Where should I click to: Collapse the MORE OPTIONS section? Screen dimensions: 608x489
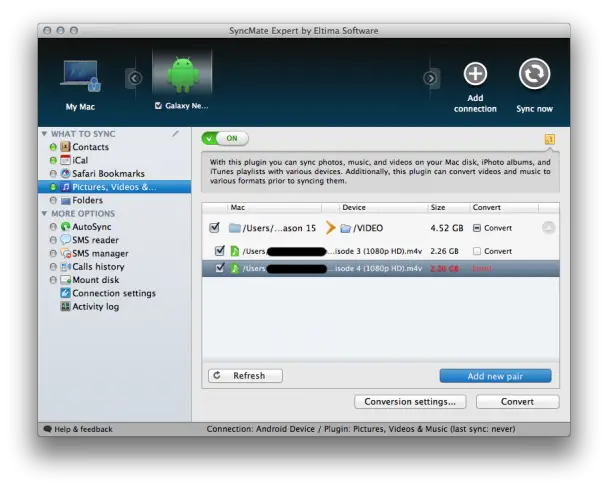tap(44, 213)
